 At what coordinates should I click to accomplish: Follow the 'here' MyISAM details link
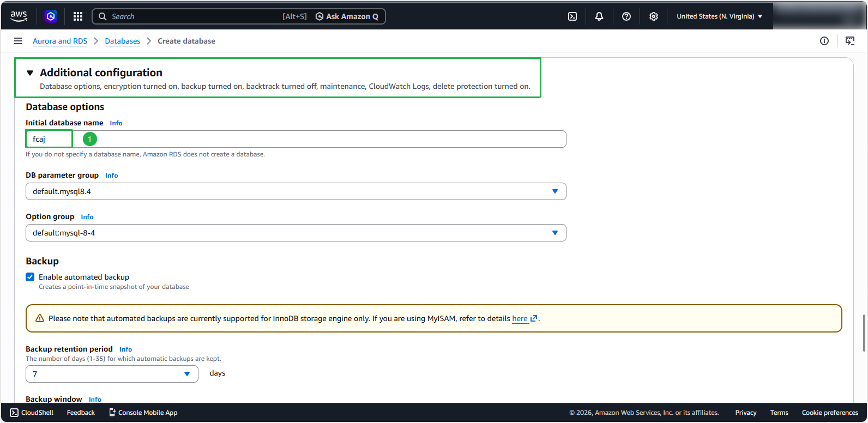coord(520,318)
